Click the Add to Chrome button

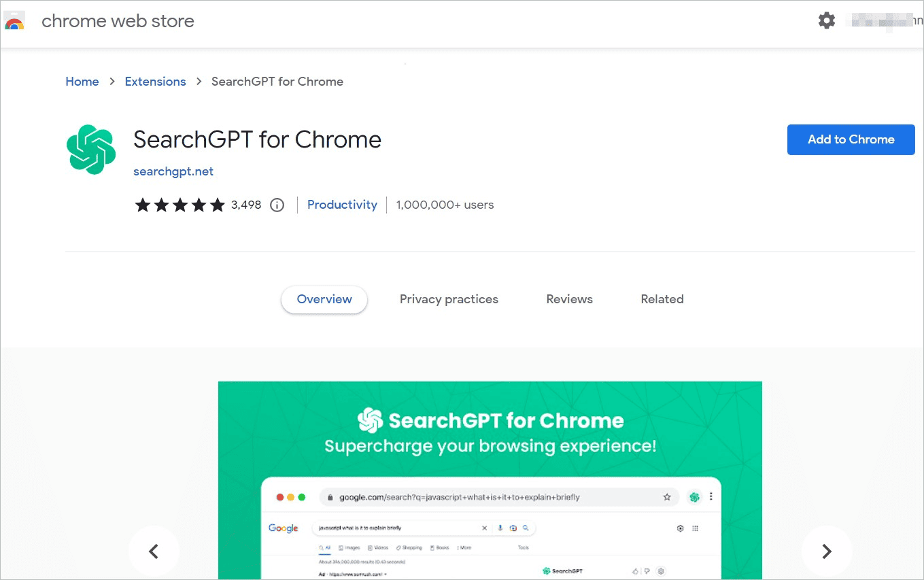[851, 139]
